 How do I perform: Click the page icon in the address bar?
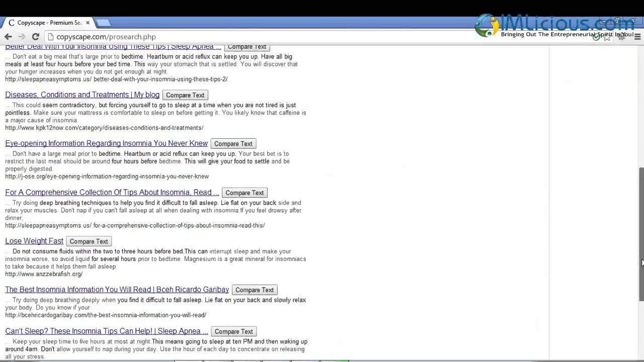click(x=50, y=37)
